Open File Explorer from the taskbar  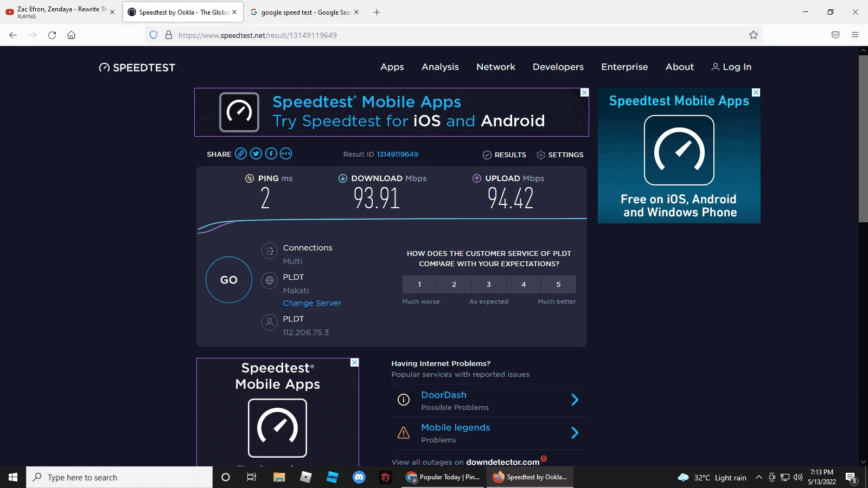tap(279, 477)
